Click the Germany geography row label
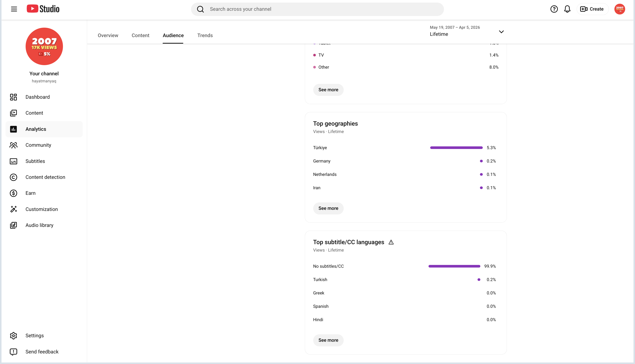The image size is (635, 364). 322,161
